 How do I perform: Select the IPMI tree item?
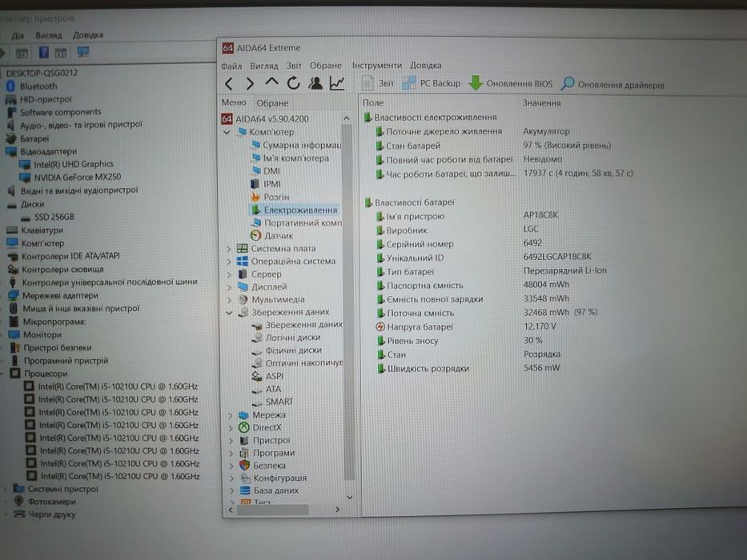(267, 184)
